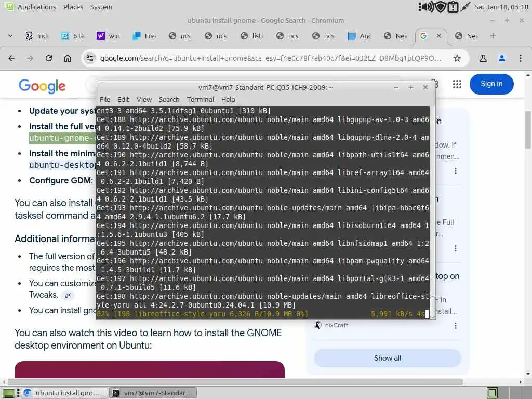This screenshot has width=532, height=399.
Task: Expand the tab search dropdown arrow
Action: click(x=10, y=36)
